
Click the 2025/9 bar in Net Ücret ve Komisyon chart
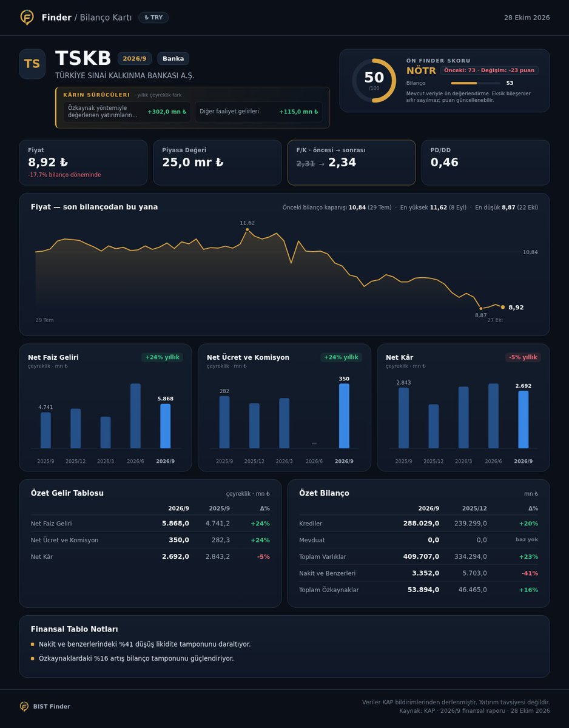click(x=224, y=422)
